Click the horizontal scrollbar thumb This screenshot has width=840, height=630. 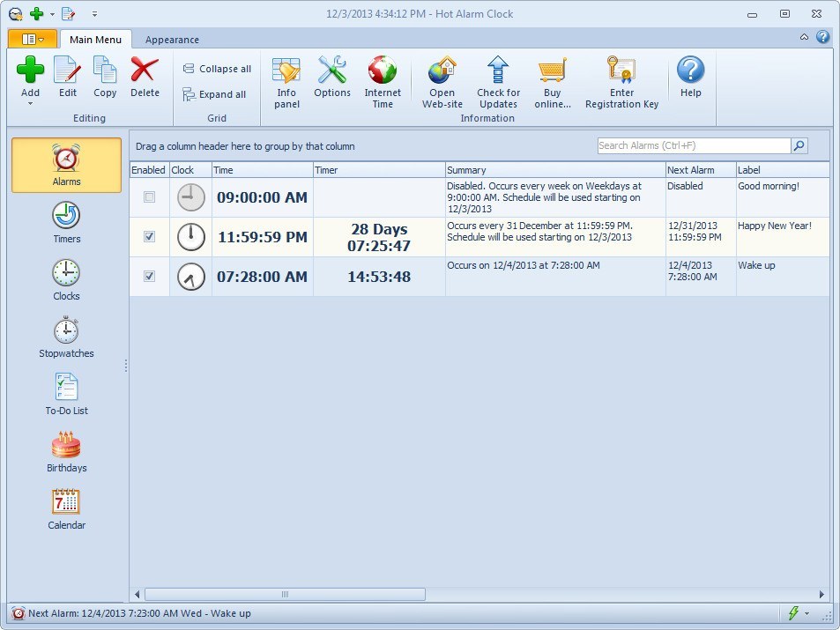284,595
